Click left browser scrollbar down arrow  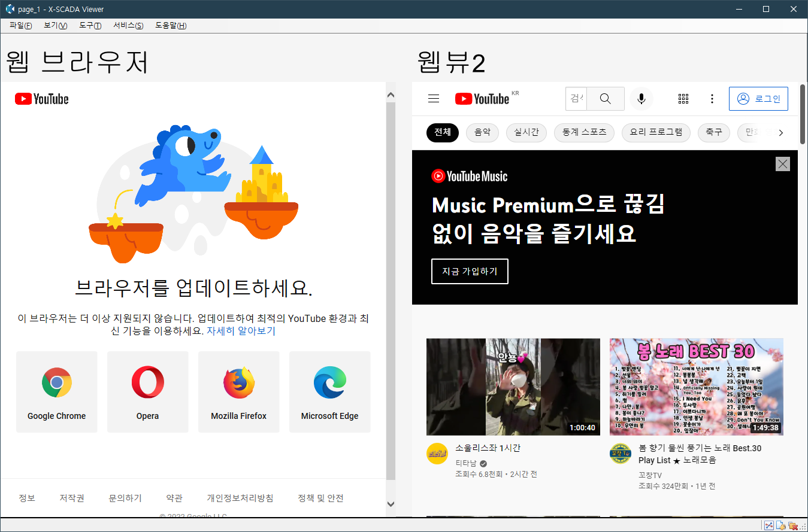click(391, 504)
